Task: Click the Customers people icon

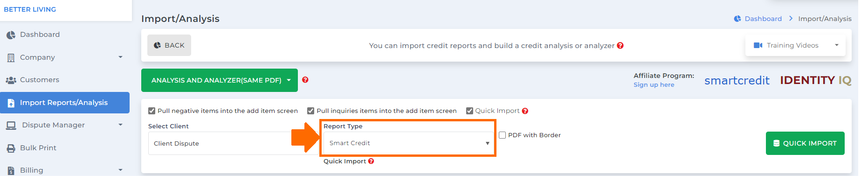Action: (11, 80)
